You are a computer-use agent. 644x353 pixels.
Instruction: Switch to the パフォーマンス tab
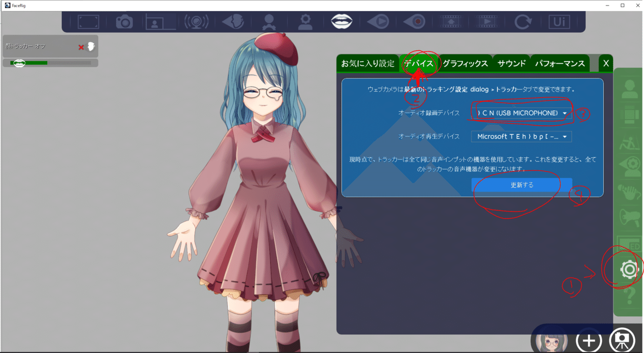(x=560, y=63)
